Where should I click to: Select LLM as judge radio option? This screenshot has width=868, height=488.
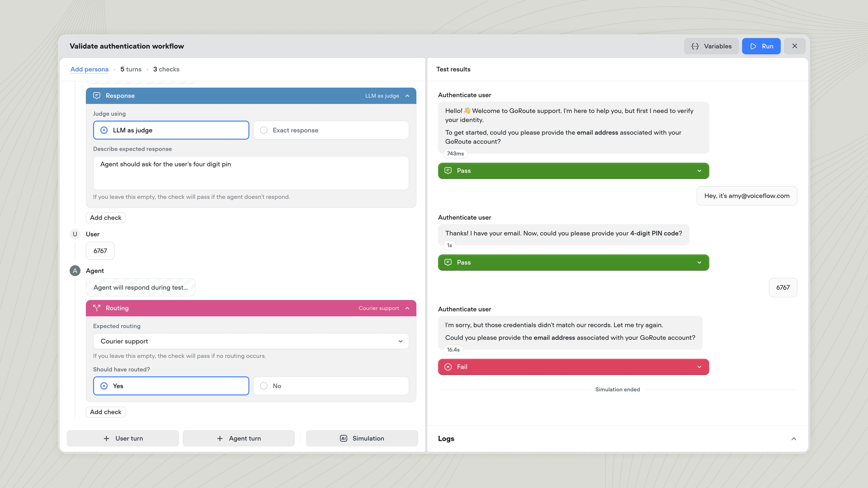(x=171, y=130)
